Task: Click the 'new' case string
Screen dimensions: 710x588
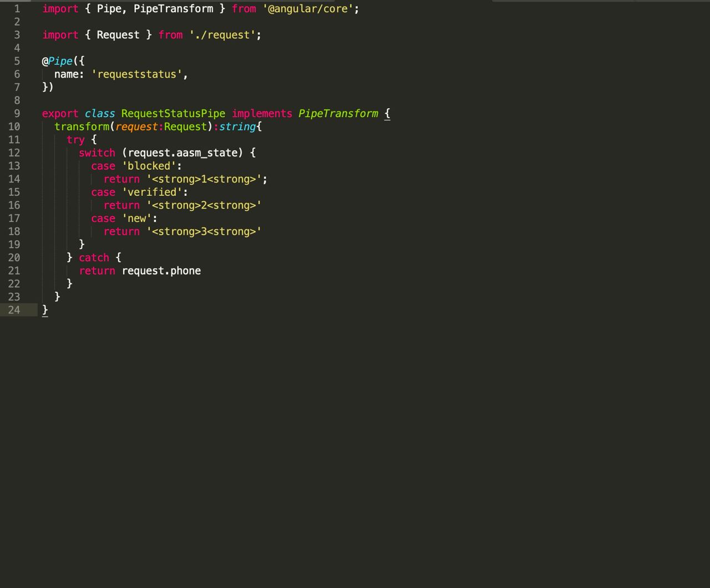Action: pyautogui.click(x=136, y=219)
